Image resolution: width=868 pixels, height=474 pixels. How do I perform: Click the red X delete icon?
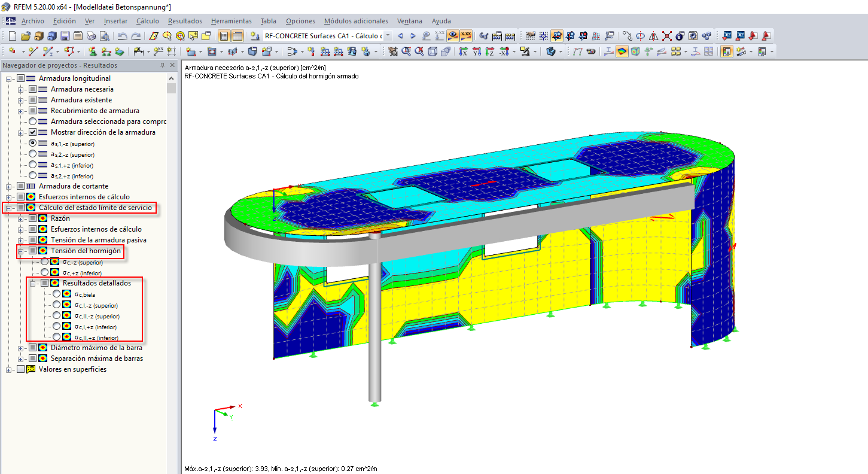666,36
